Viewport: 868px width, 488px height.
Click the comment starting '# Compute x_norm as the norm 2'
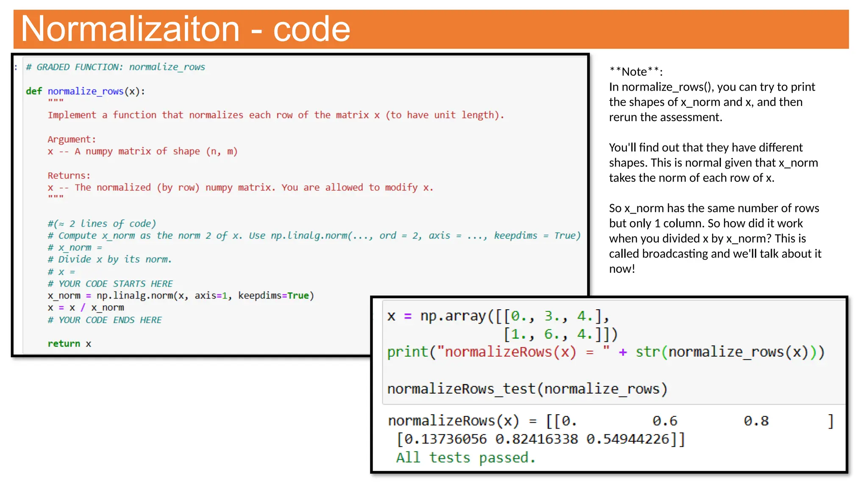coord(314,236)
